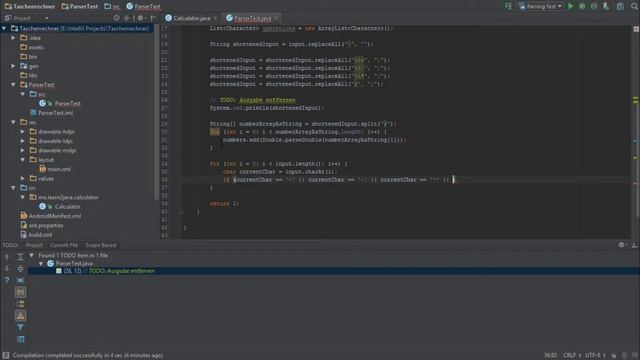Expand the drawable-hdpi folder
This screenshot has height=360, width=640.
point(23,131)
